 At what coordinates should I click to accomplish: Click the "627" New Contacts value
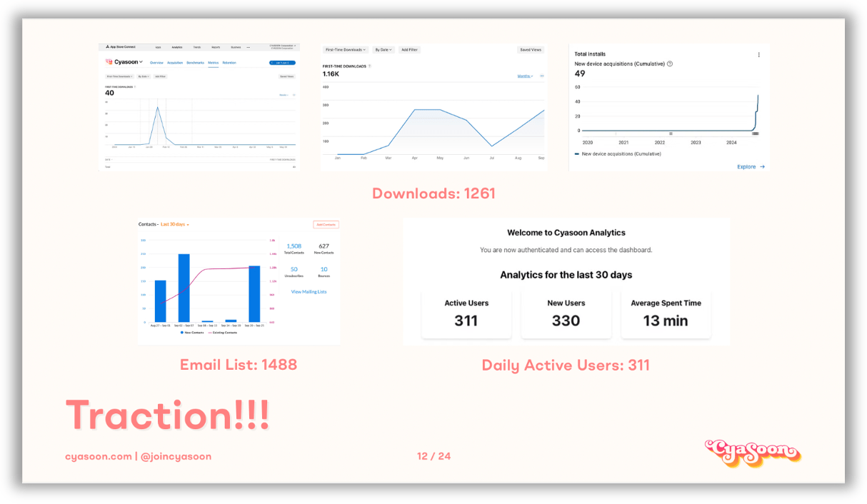click(324, 246)
